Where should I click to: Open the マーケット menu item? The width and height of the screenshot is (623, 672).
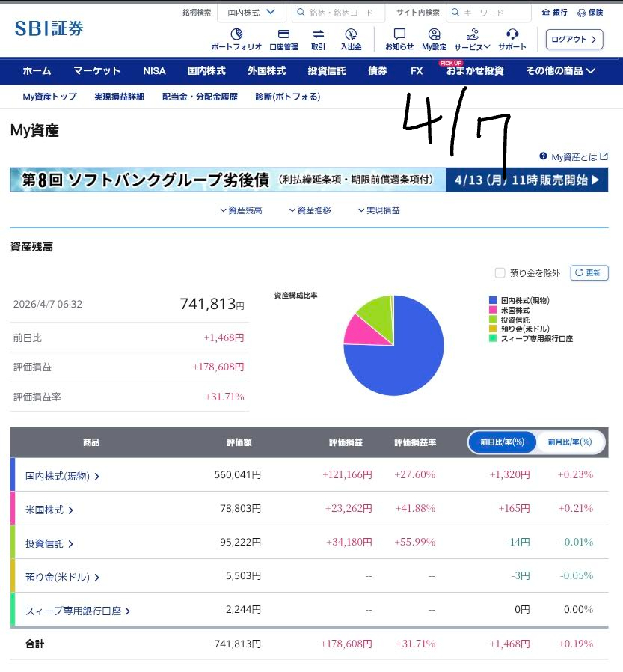(x=96, y=71)
